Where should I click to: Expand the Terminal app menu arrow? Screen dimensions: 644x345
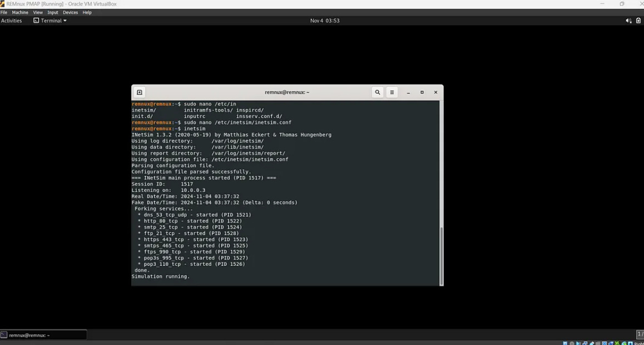click(x=65, y=21)
